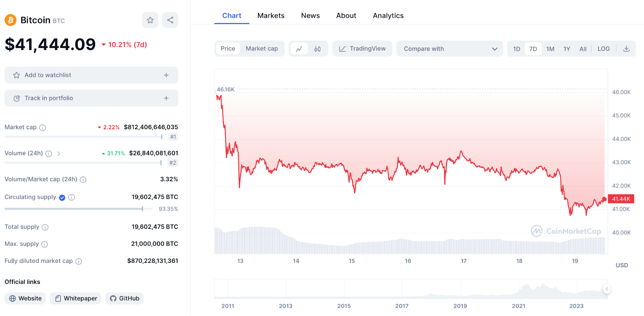Open the Whitepaper link
Viewport: 644px width, 316px height.
point(76,298)
